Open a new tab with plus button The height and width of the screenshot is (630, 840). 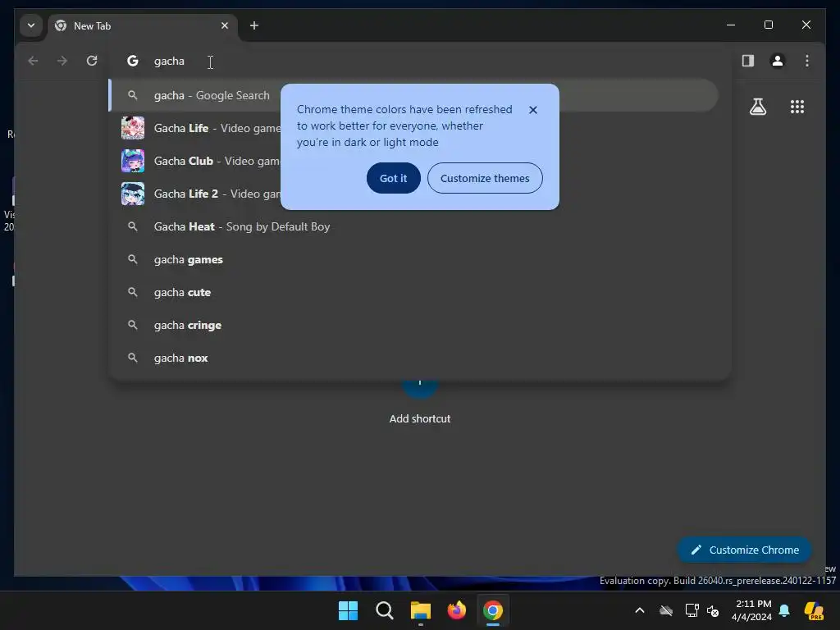pyautogui.click(x=254, y=25)
